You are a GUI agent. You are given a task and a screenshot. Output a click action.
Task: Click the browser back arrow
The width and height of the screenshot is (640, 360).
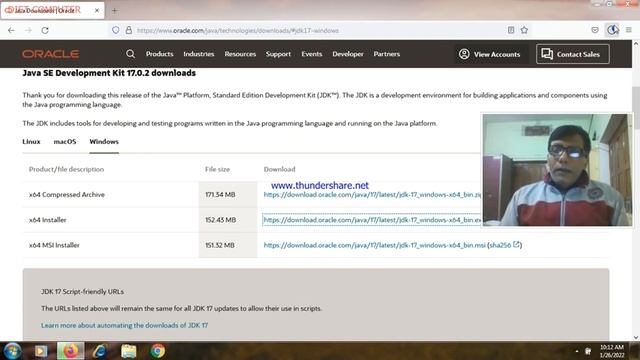point(11,30)
